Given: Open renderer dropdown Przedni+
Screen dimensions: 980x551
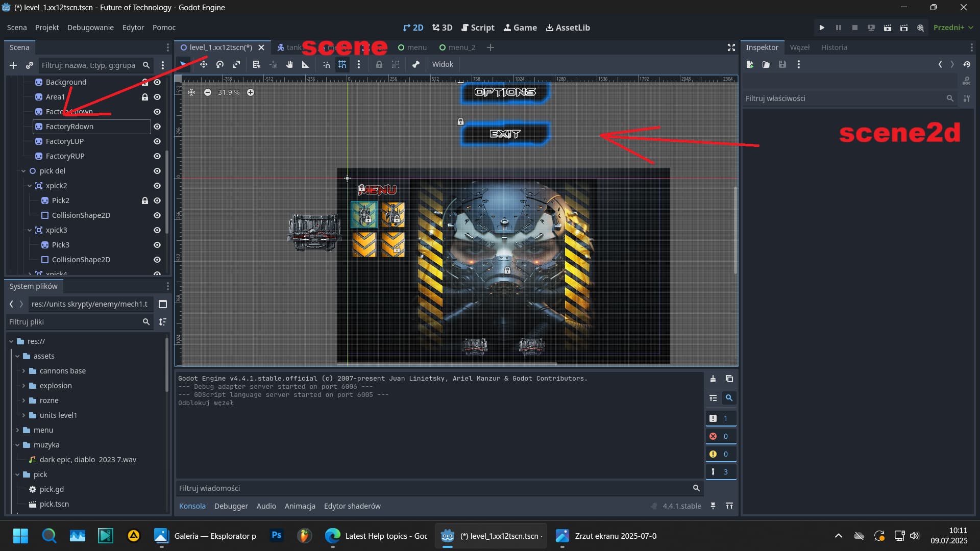Looking at the screenshot, I should pyautogui.click(x=953, y=28).
